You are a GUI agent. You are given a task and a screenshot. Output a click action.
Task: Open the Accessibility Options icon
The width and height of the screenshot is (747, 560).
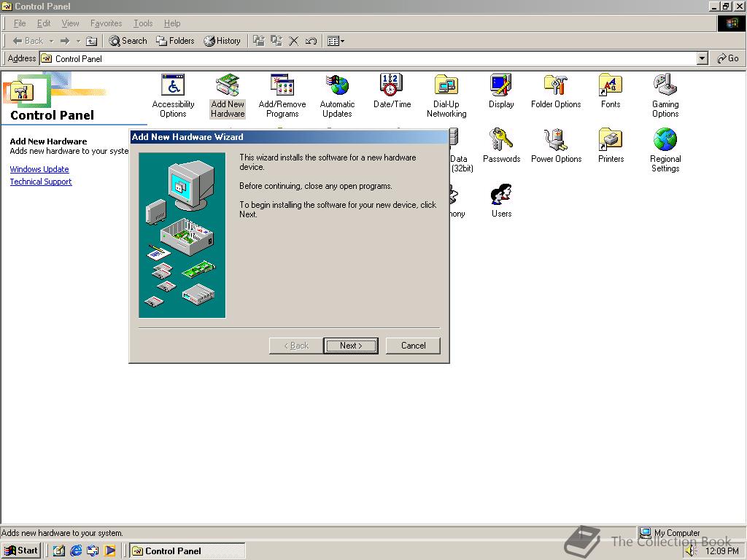pos(173,96)
